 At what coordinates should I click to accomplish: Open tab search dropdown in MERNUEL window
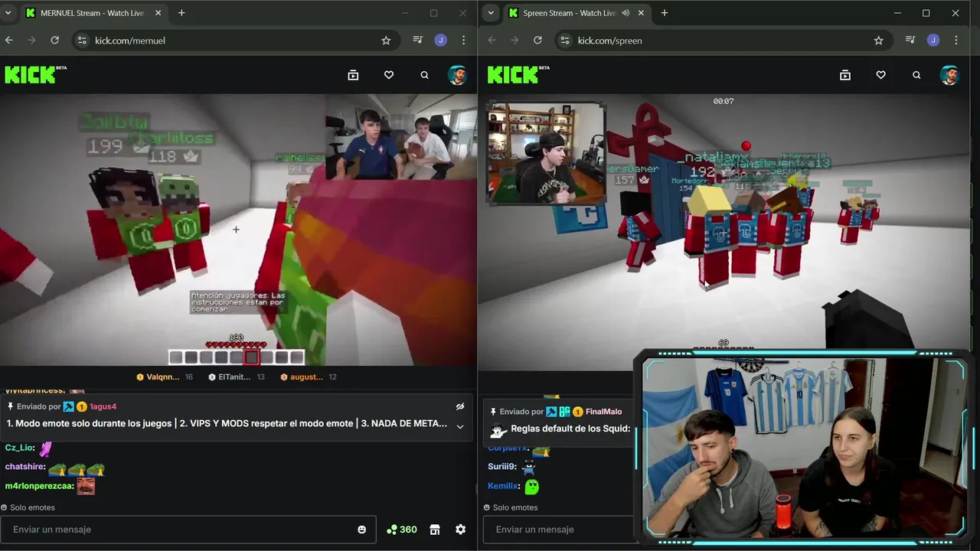click(x=8, y=13)
